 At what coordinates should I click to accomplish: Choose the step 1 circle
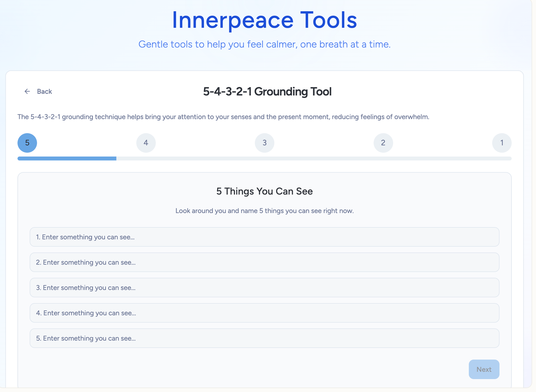(x=501, y=143)
